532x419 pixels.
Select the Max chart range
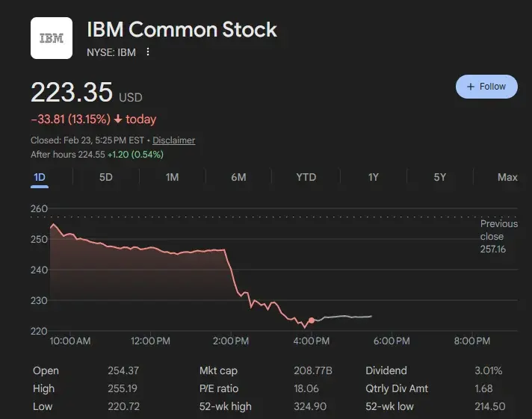click(507, 177)
